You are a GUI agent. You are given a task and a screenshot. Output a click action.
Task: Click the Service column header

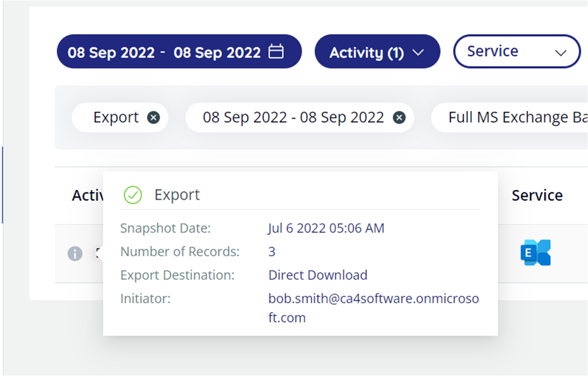(x=537, y=195)
